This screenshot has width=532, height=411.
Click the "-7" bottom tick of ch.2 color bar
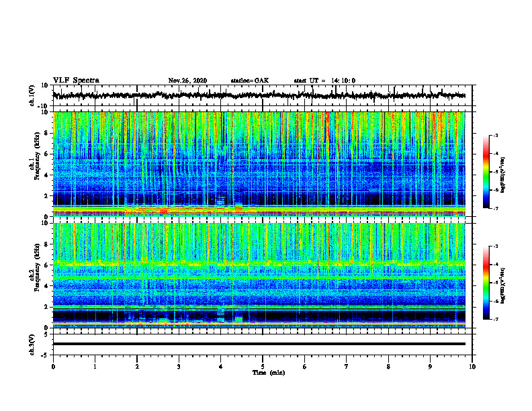496,319
